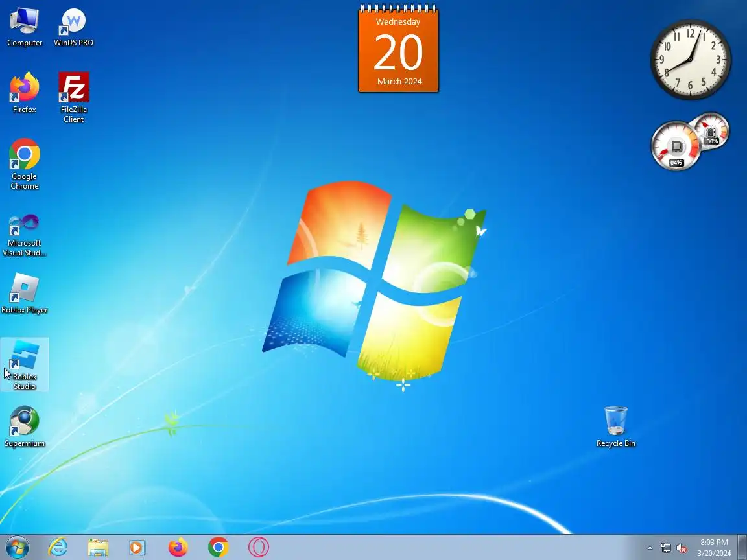The width and height of the screenshot is (747, 560).
Task: Launch Firefox from the taskbar
Action: pos(178,548)
